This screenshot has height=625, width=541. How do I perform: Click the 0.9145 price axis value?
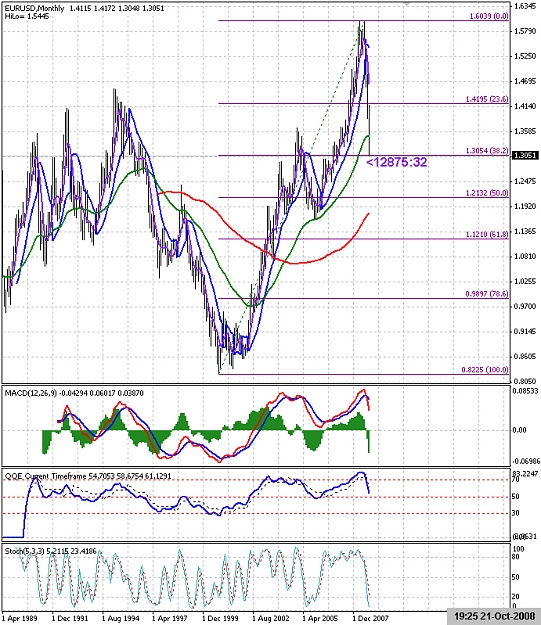(525, 331)
